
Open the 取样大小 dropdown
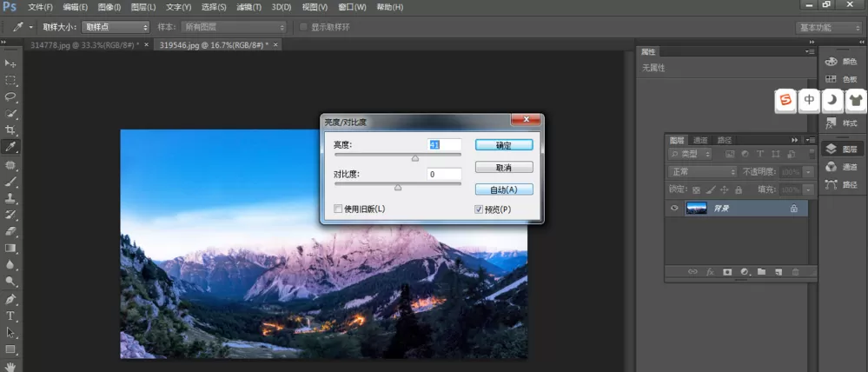116,27
